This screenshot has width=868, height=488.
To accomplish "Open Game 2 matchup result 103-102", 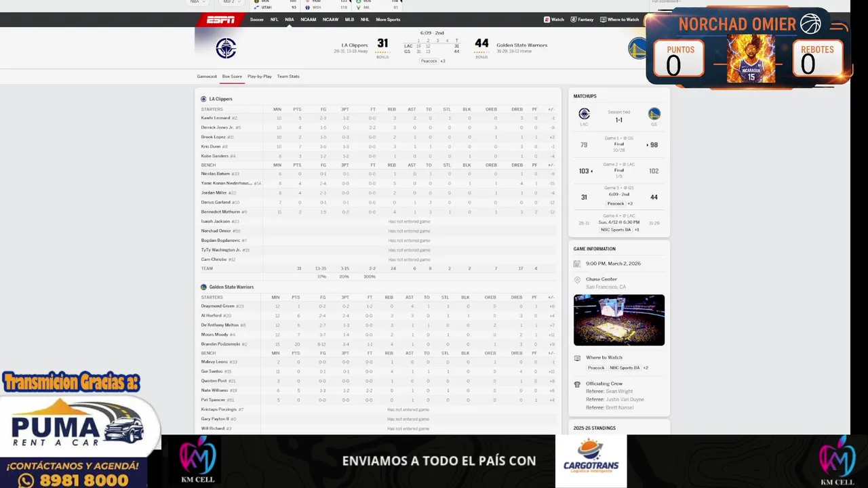I will point(619,171).
